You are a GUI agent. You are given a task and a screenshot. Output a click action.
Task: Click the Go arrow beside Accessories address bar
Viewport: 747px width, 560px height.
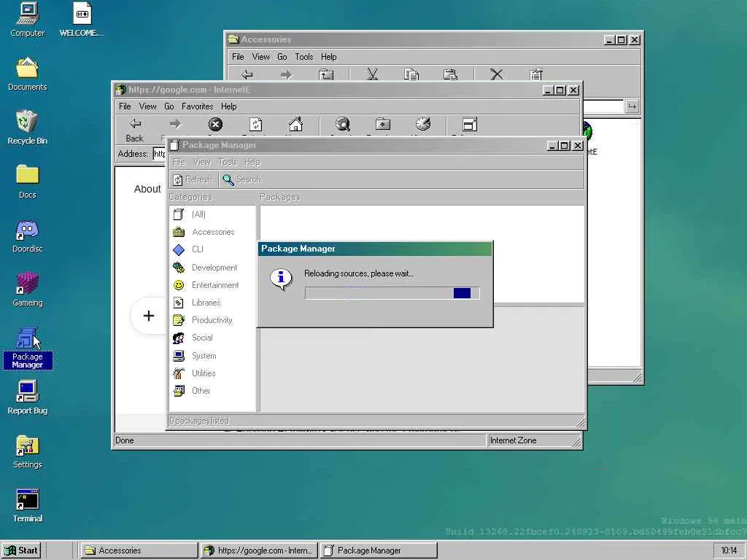click(632, 106)
